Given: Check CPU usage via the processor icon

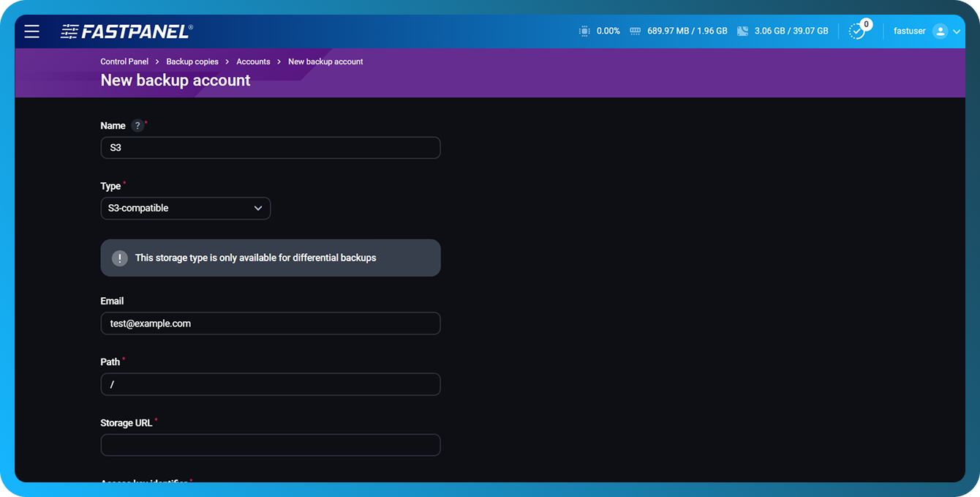Looking at the screenshot, I should click(x=584, y=31).
